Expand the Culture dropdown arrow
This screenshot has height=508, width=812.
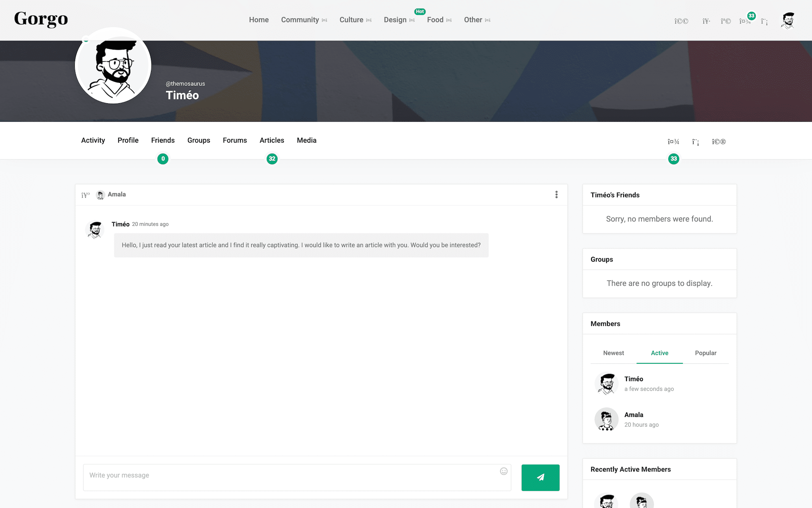369,20
